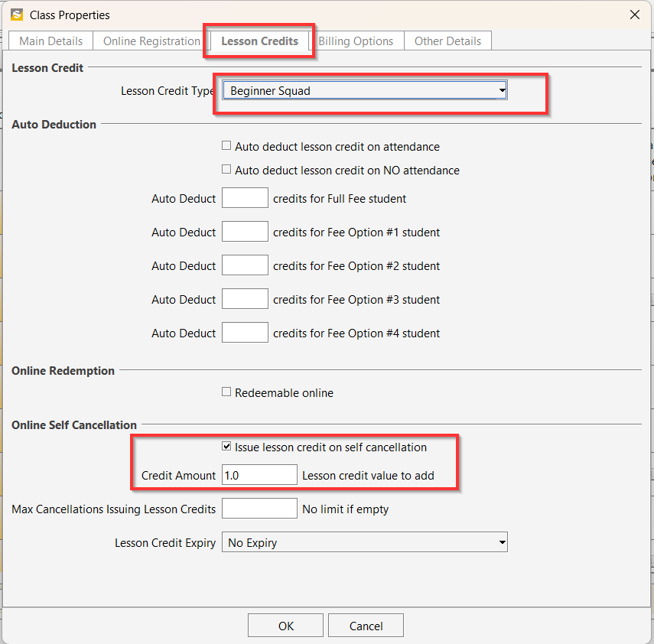Viewport: 654px width, 644px height.
Task: Go to the Billing Options tab
Action: pyautogui.click(x=356, y=41)
